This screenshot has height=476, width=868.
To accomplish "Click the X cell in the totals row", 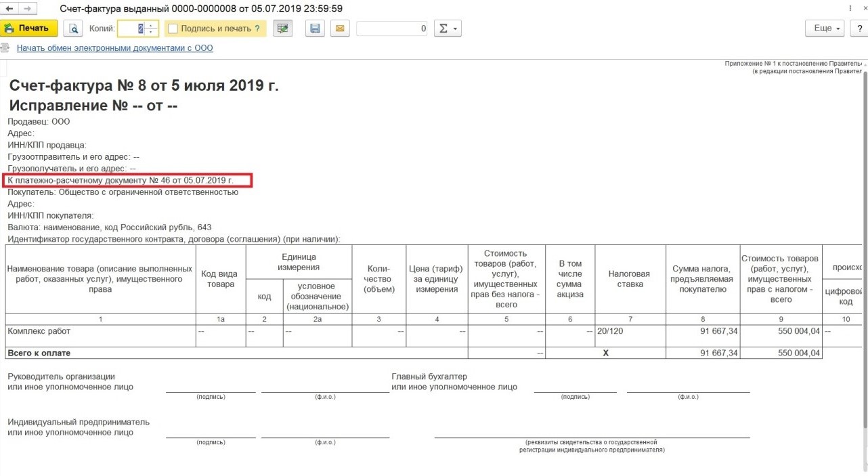I will (605, 353).
